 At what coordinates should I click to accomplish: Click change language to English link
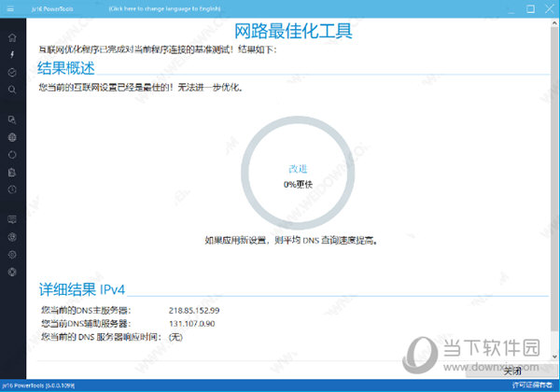(164, 8)
